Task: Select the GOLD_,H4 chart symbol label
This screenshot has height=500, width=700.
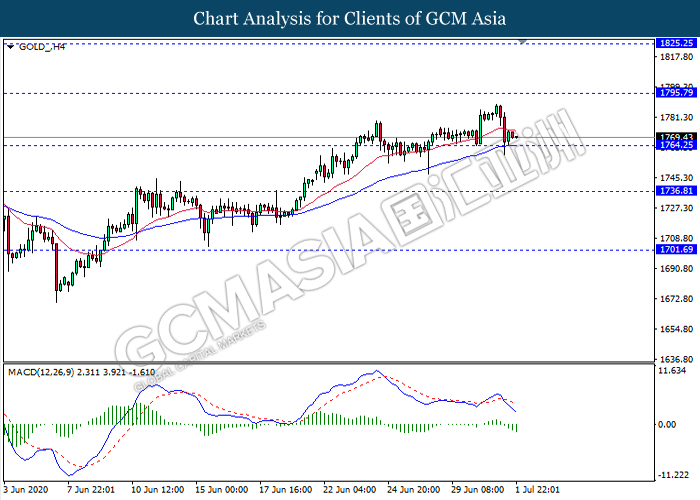Action: (x=42, y=46)
